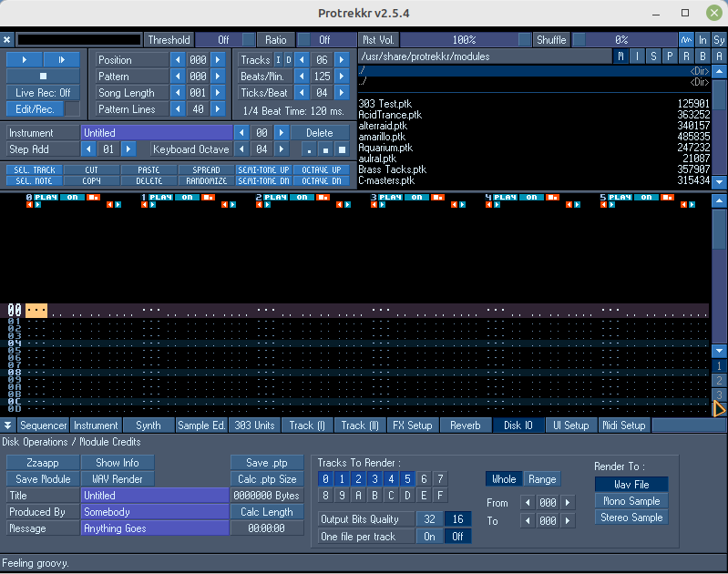Jump to pattern page 1 marker
Image resolution: width=728 pixels, height=574 pixels.
pos(719,365)
